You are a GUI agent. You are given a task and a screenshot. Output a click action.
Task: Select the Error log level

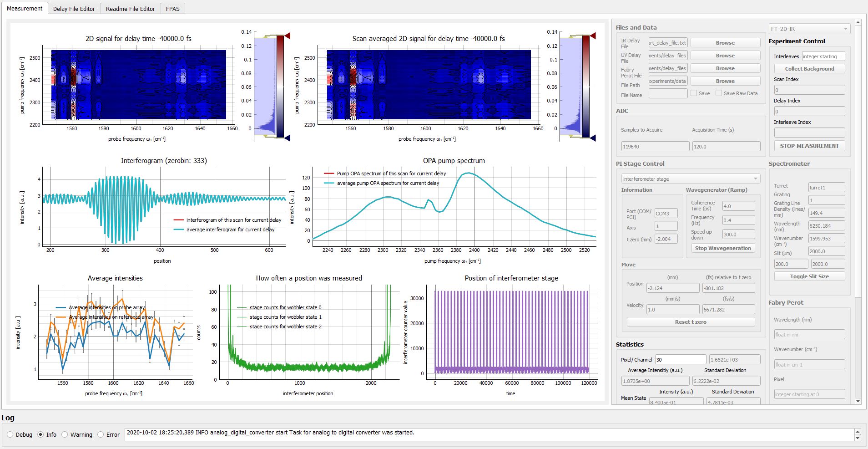101,434
